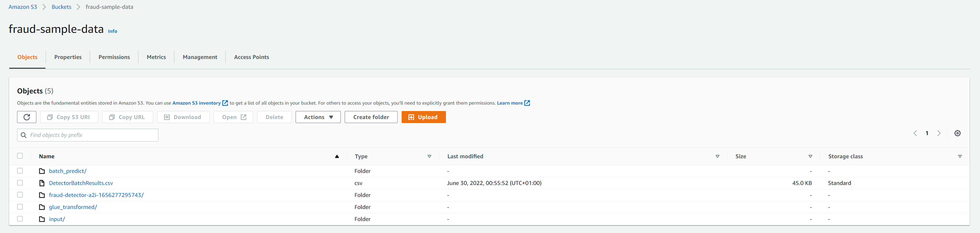Click file icon beside DetectorBatchResults.csv
The height and width of the screenshot is (233, 980).
(x=42, y=183)
